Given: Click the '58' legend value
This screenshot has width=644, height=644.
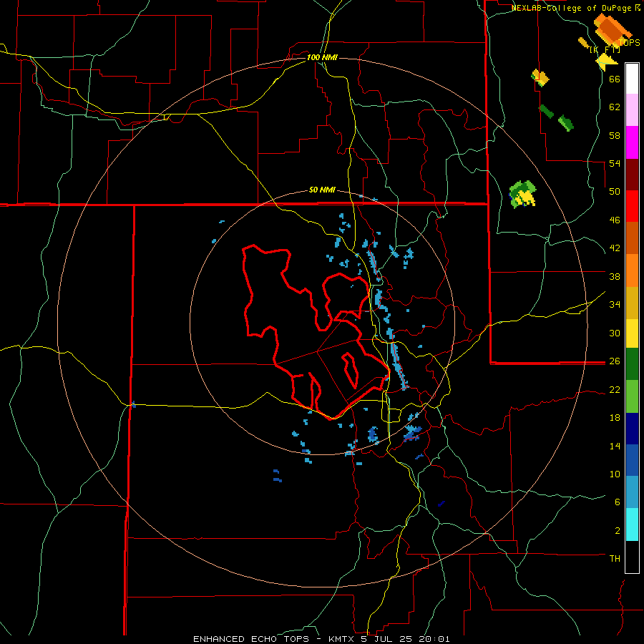Looking at the screenshot, I should tap(615, 135).
